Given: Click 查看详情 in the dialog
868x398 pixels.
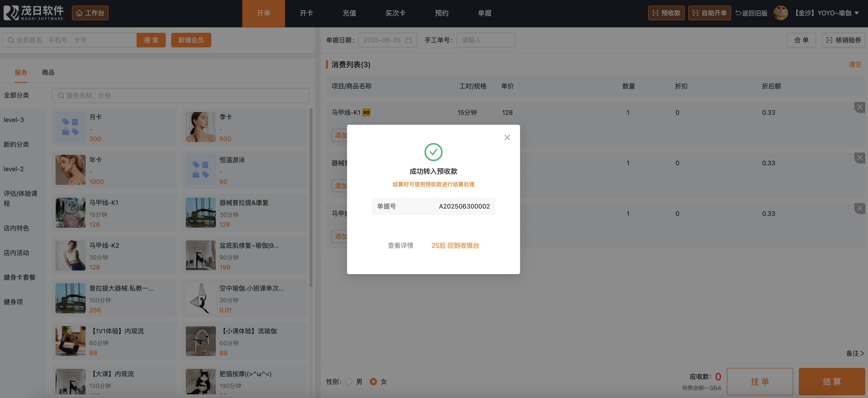Looking at the screenshot, I should 400,245.
